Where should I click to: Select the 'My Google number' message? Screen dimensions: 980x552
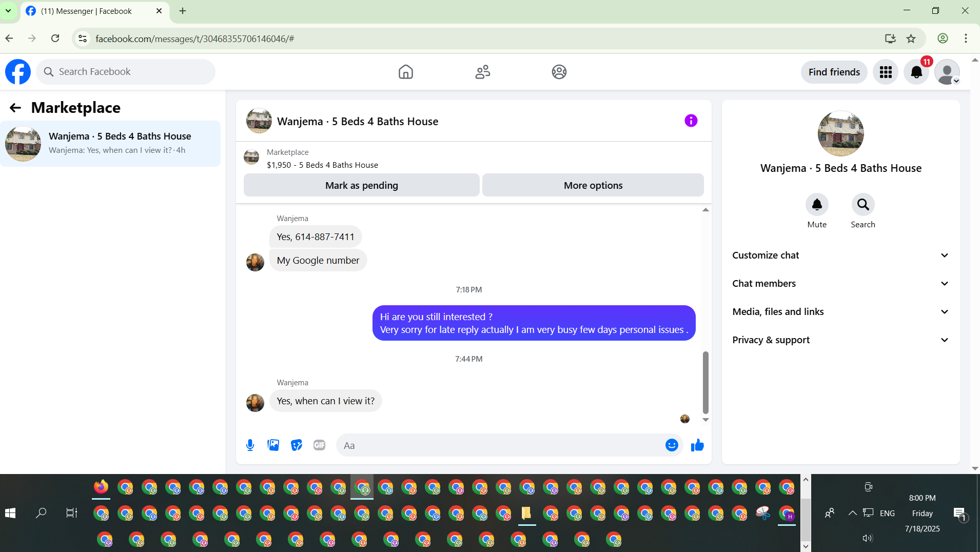coord(318,260)
